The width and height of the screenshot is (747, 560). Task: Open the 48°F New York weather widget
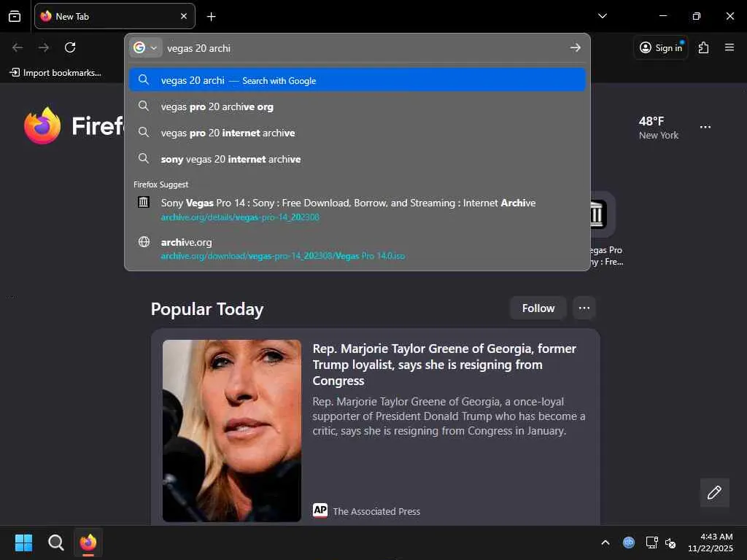(659, 128)
